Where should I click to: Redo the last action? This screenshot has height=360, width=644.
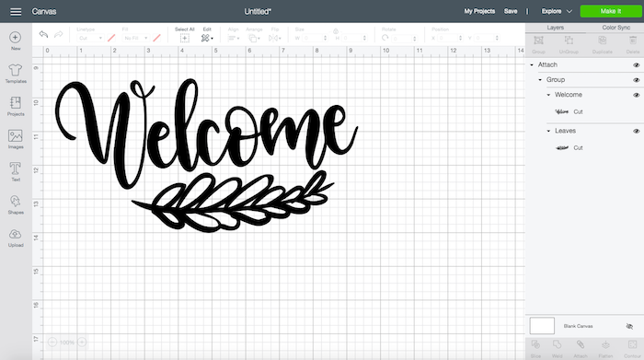point(59,34)
